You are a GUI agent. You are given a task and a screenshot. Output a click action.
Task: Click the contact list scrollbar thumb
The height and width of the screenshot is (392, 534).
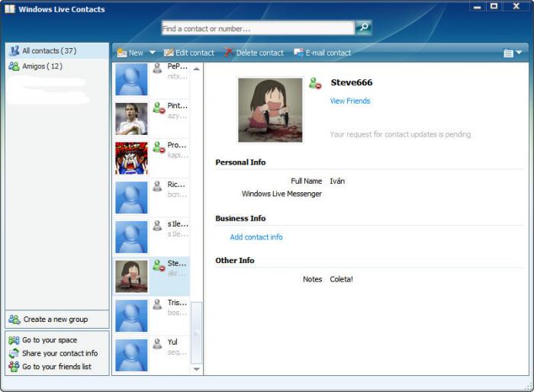click(197, 333)
